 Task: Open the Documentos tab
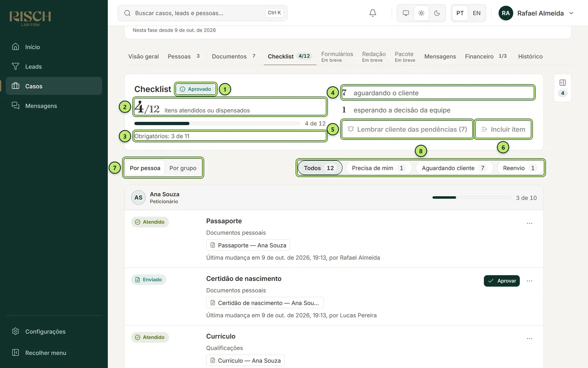234,56
